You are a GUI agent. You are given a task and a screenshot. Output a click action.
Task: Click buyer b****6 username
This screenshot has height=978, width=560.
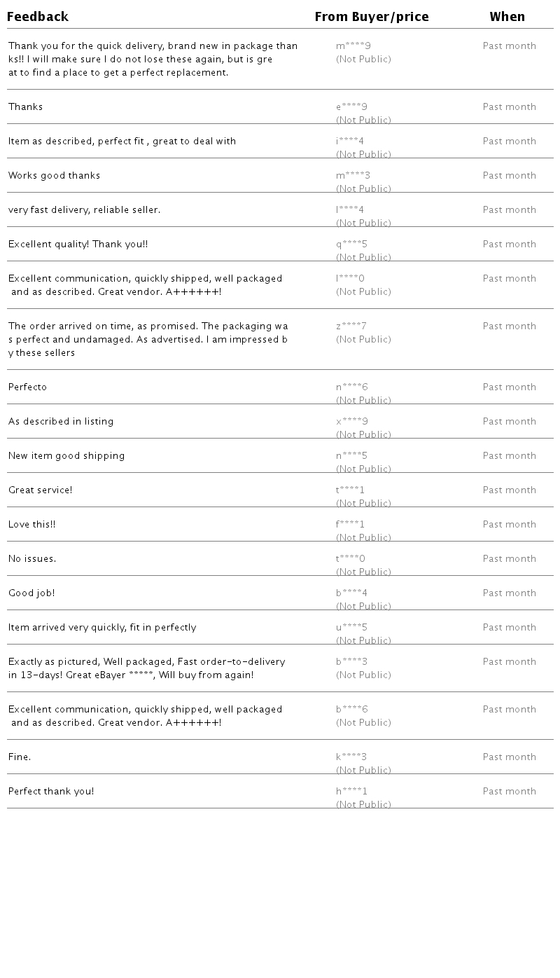[351, 710]
